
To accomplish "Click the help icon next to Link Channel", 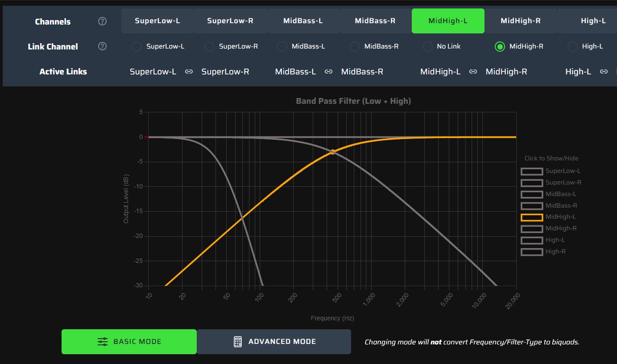I will (x=102, y=46).
